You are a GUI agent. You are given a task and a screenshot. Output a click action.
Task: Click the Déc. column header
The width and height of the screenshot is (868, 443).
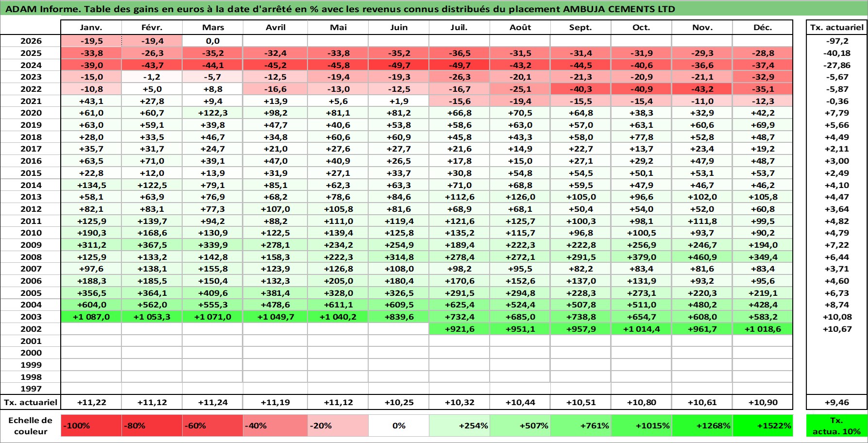(763, 27)
